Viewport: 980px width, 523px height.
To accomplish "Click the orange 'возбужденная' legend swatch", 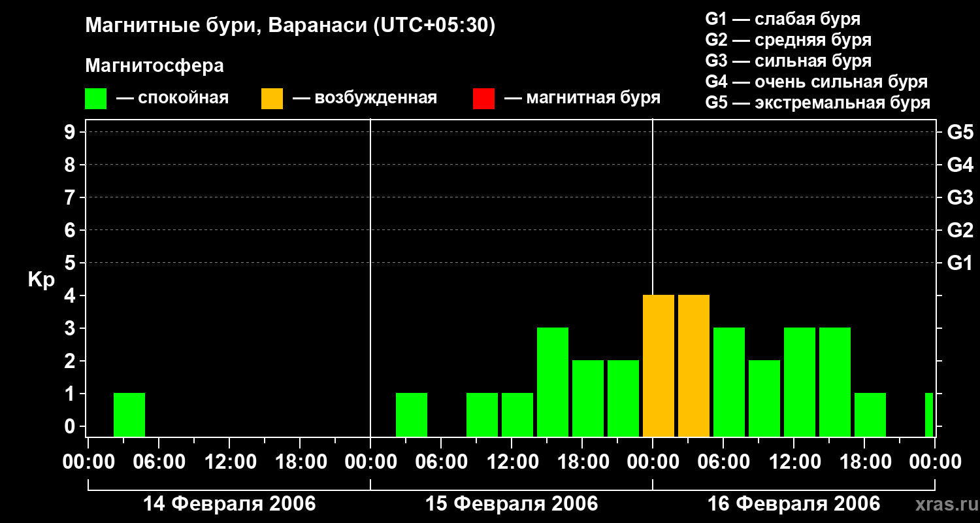I will [x=272, y=99].
